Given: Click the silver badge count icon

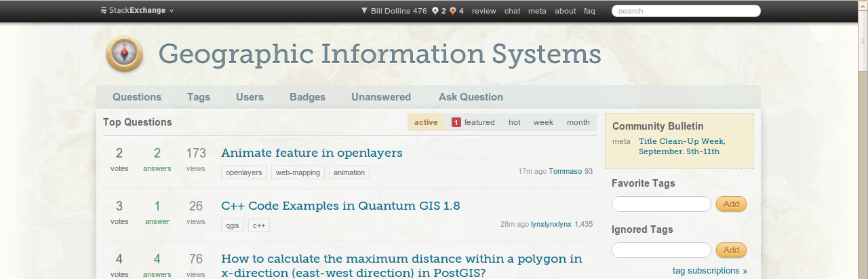Looking at the screenshot, I should pos(435,11).
